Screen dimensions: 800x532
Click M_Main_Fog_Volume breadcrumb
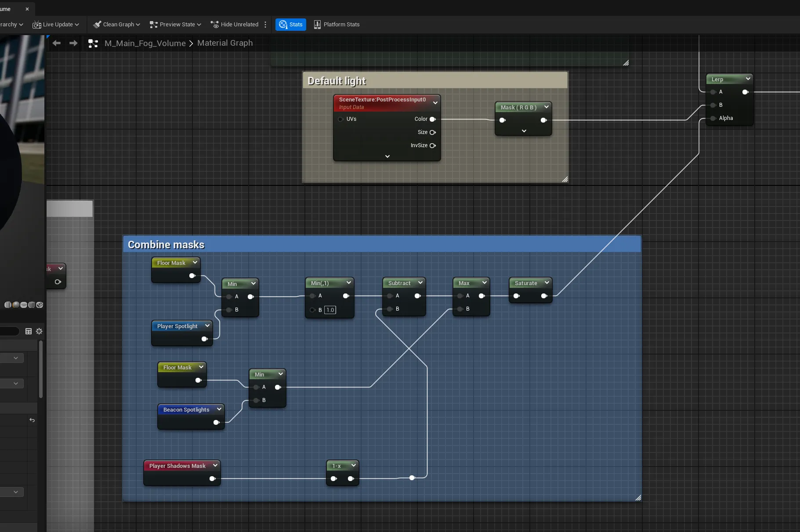pos(145,43)
